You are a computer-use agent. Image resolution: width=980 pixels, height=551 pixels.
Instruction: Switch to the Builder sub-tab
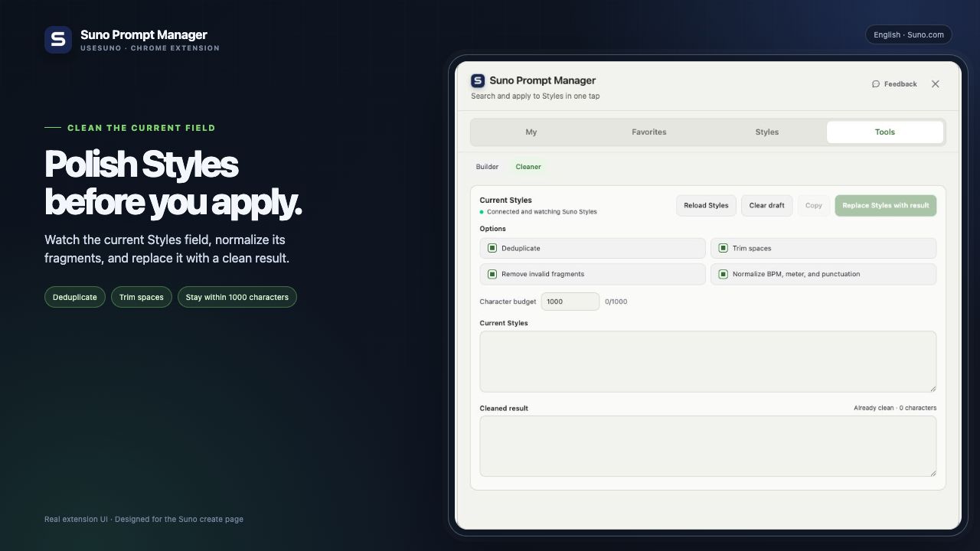click(487, 167)
